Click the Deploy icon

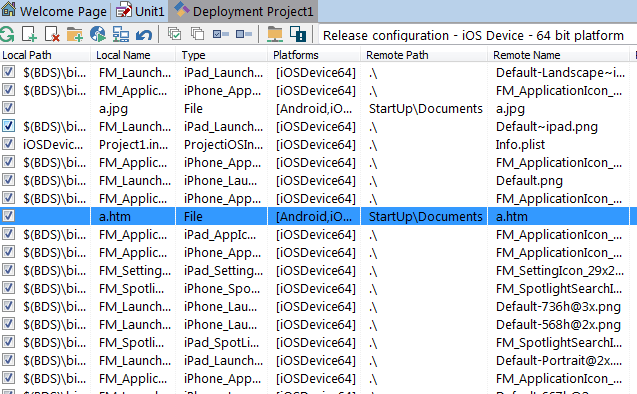98,35
